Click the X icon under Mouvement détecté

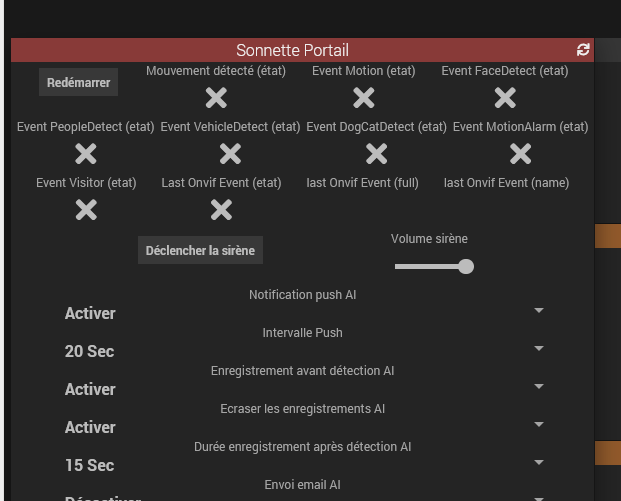click(216, 97)
